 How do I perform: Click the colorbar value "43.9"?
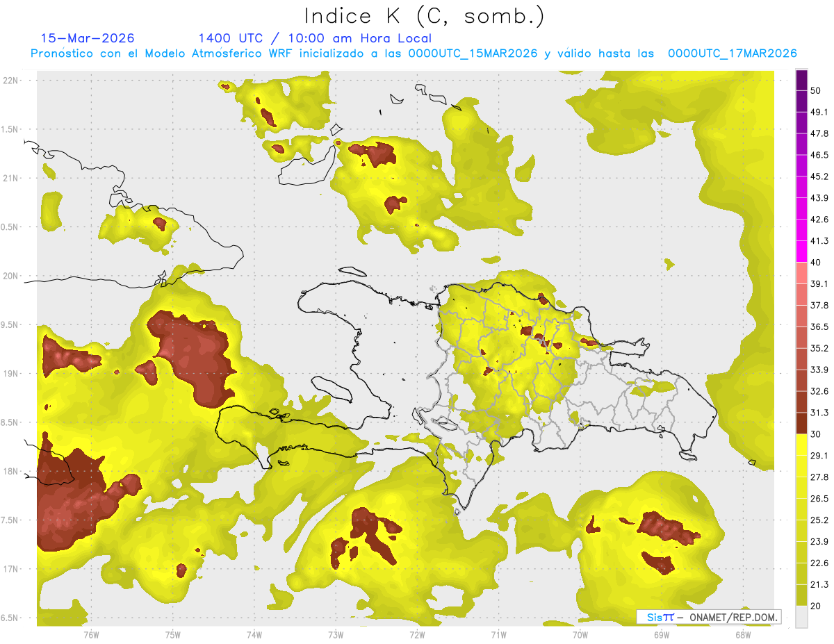tap(819, 198)
